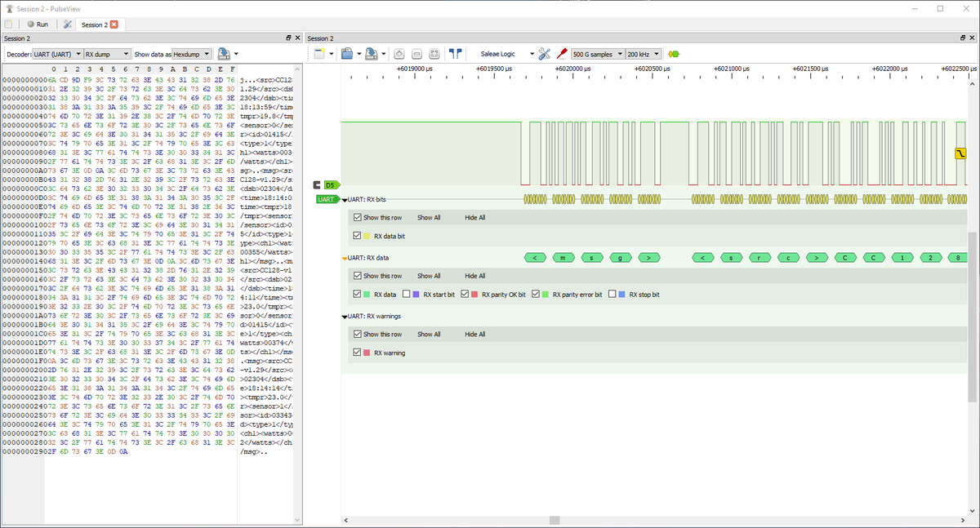Click the save session disk icon

pyautogui.click(x=371, y=54)
